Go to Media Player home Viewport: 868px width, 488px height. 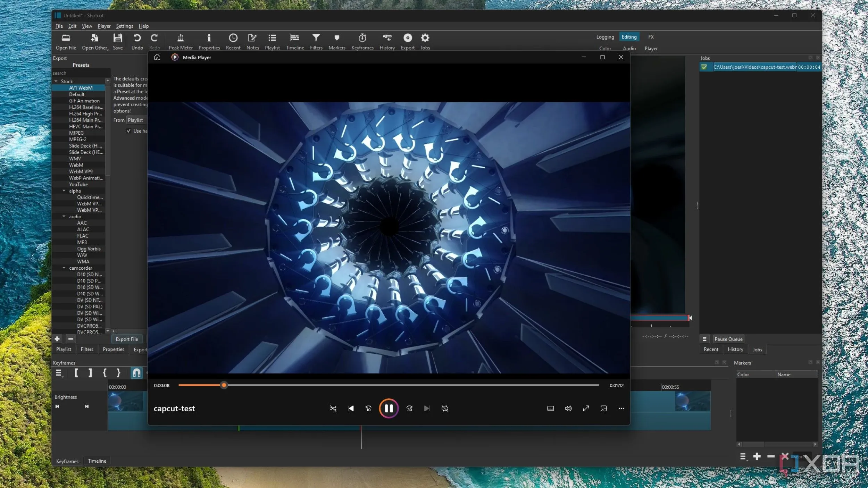point(157,57)
